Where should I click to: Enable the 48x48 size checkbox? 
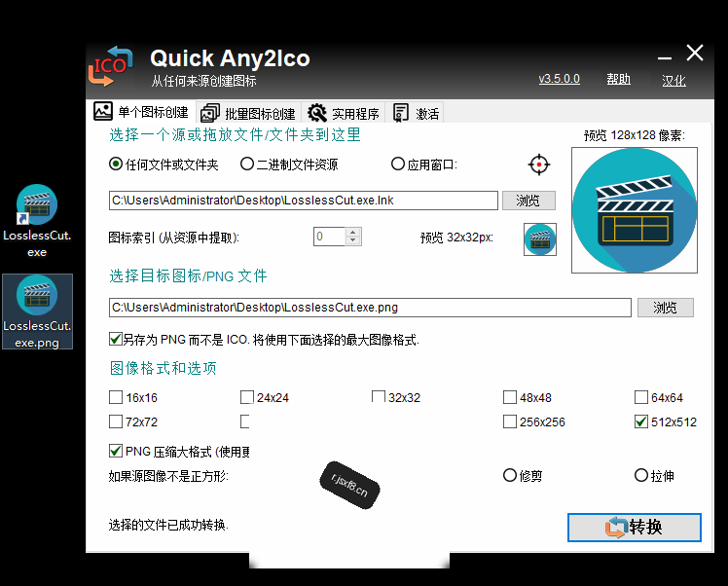510,397
